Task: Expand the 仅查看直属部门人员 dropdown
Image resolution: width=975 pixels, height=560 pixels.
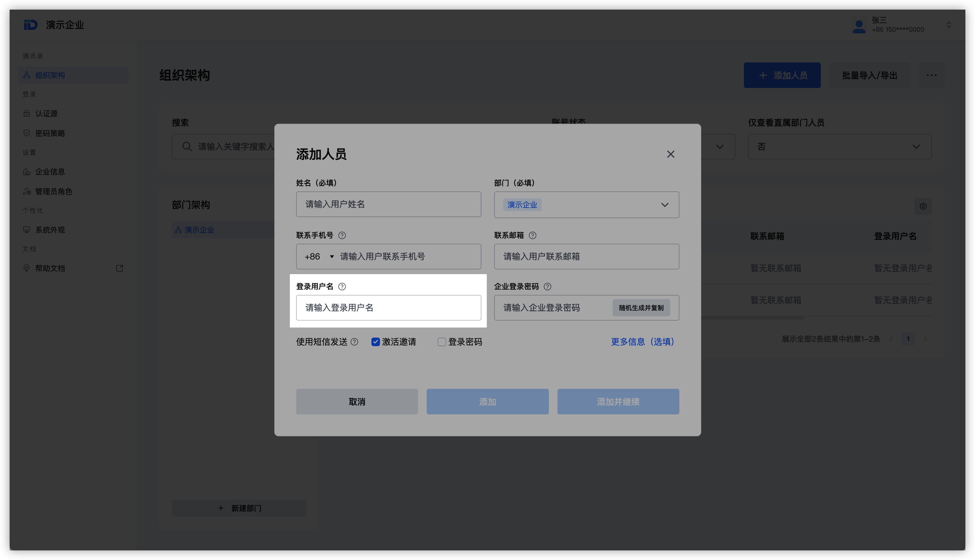Action: [x=839, y=147]
